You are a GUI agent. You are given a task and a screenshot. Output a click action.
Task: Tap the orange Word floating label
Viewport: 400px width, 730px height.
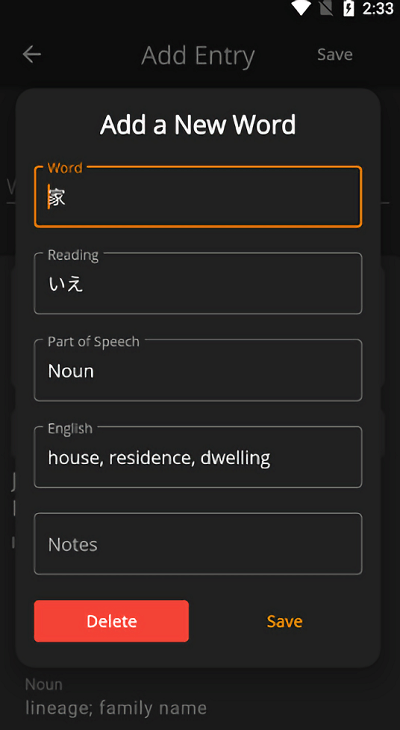coord(65,168)
